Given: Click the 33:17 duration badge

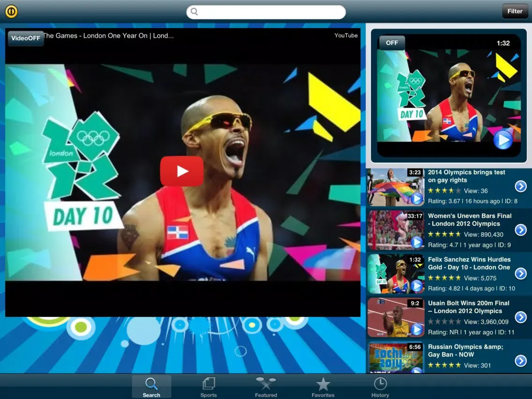Looking at the screenshot, I should 415,216.
